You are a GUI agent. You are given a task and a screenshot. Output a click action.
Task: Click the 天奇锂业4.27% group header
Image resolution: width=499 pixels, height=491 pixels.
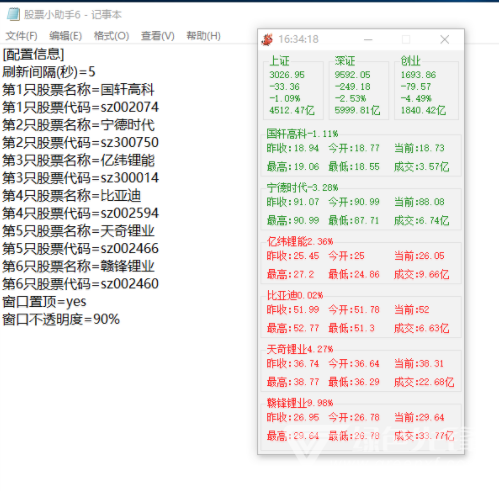[300, 350]
